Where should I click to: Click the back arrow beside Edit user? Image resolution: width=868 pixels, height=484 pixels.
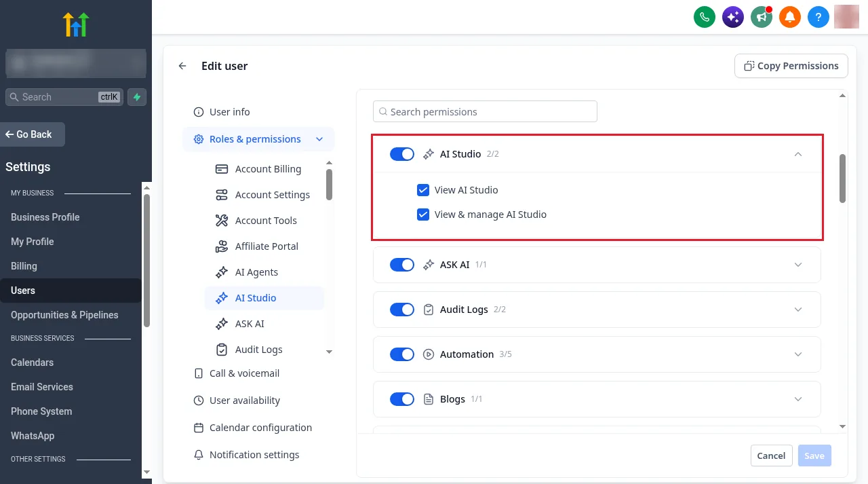182,66
